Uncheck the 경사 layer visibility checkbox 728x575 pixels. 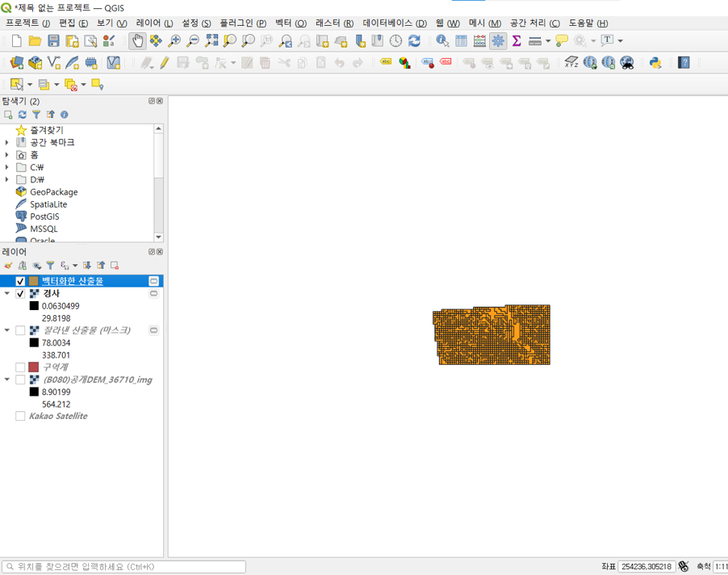[20, 293]
